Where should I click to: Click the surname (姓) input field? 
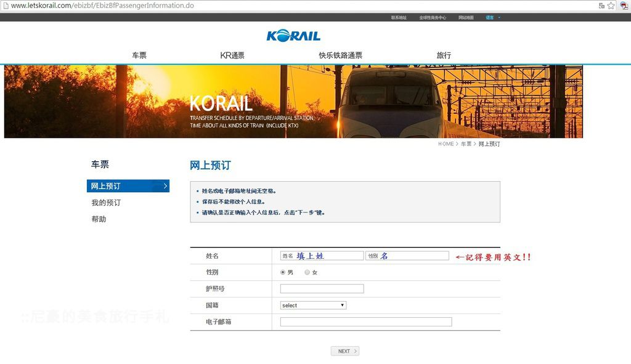click(x=322, y=256)
